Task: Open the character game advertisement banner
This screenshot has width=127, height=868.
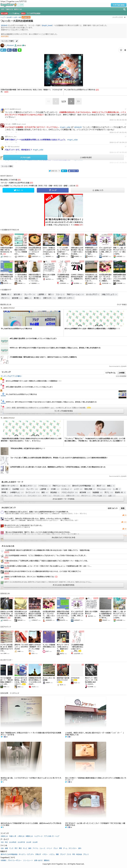Action: point(64,70)
